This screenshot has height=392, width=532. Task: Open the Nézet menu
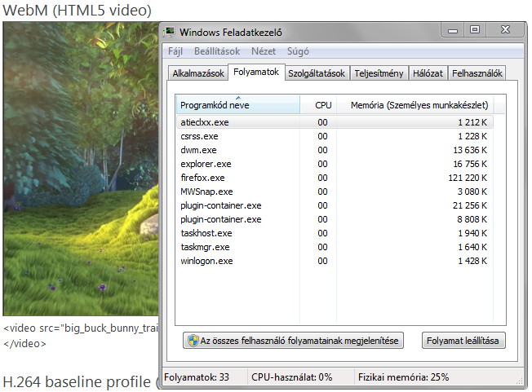pos(264,51)
